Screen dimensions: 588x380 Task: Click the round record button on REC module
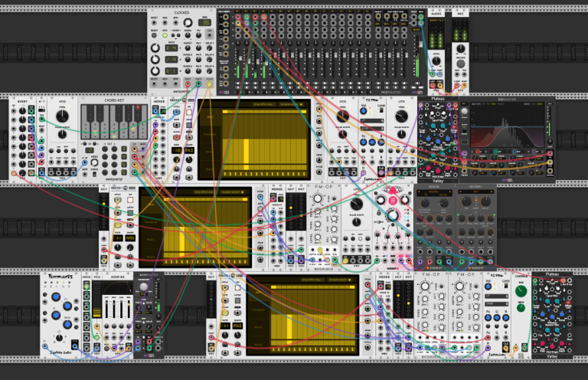460,64
